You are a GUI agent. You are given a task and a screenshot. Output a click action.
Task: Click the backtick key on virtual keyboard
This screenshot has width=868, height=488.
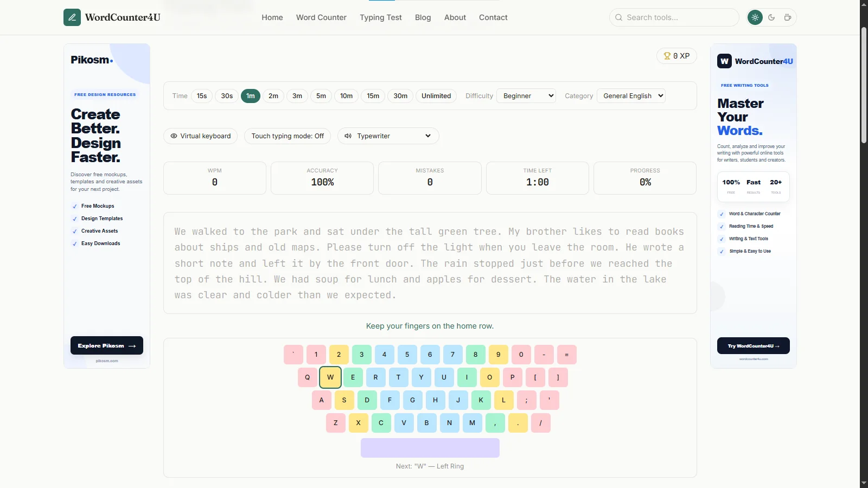click(293, 355)
